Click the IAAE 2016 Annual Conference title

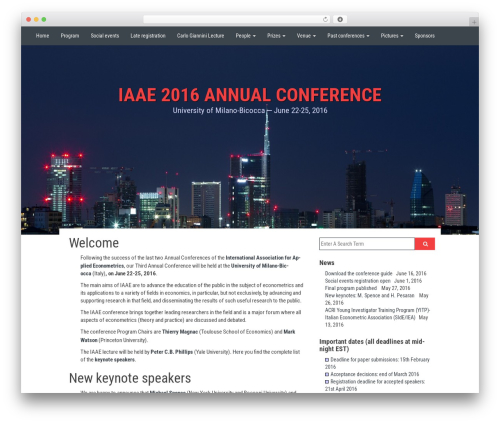tap(250, 95)
